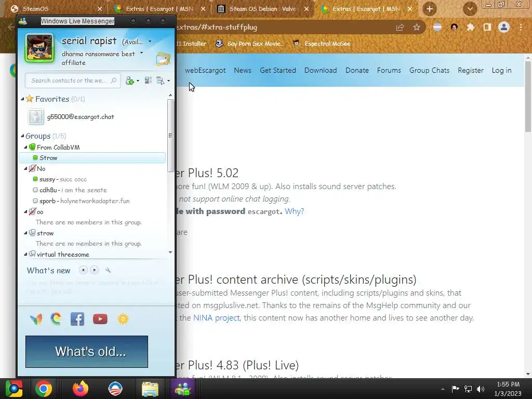Click the MSN butterfly icon in Messenger

[36, 319]
